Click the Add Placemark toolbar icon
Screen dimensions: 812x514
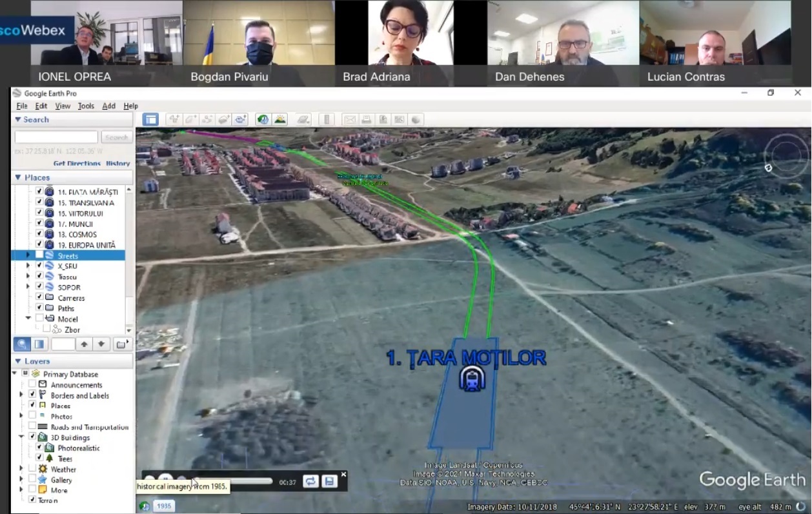click(174, 119)
